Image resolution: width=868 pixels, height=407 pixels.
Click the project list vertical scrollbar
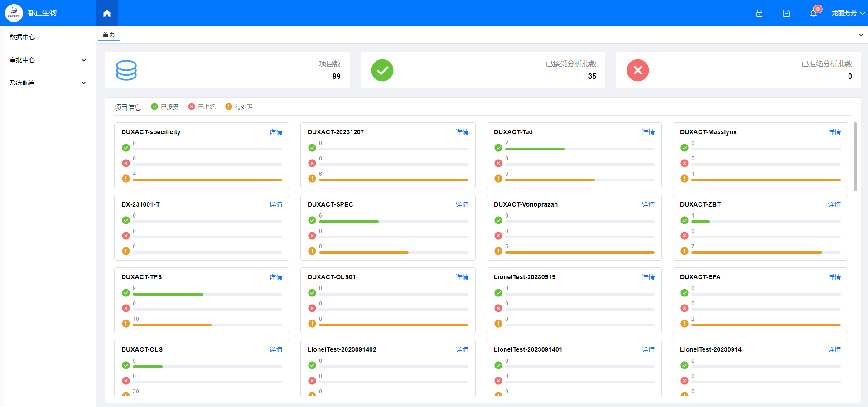855,157
